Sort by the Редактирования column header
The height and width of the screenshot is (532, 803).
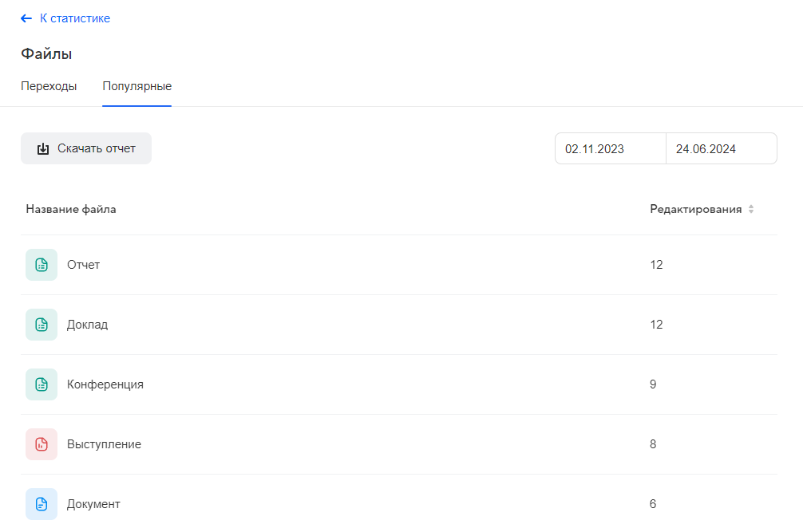[x=695, y=210]
